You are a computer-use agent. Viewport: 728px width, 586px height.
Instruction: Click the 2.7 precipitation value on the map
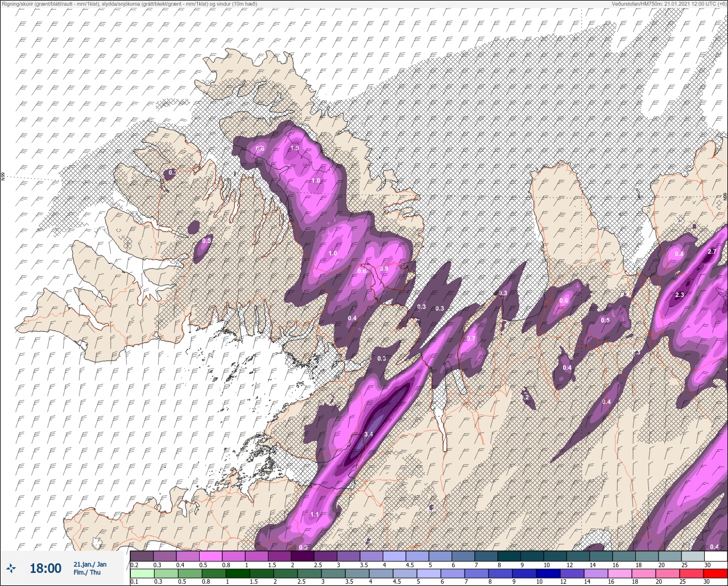712,251
